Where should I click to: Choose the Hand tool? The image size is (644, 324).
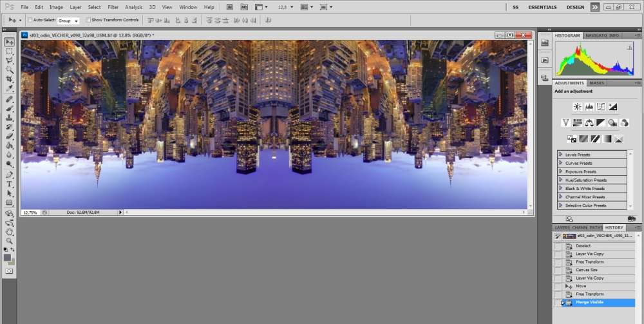[10, 231]
